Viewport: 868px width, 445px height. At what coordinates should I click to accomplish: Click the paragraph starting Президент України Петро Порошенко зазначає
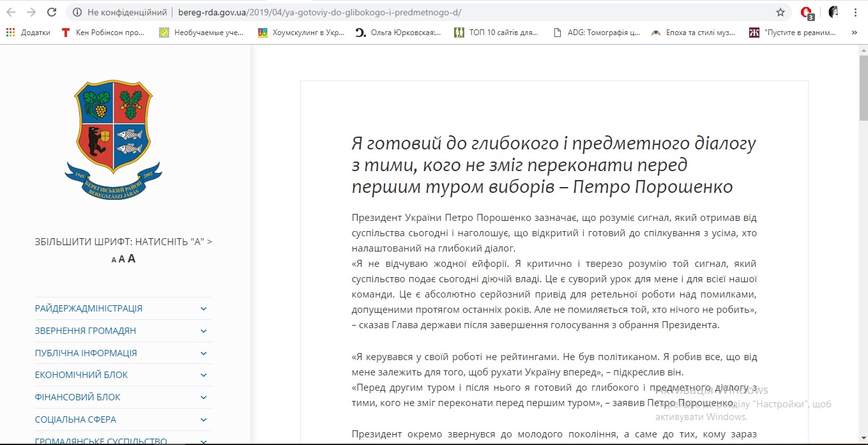554,233
